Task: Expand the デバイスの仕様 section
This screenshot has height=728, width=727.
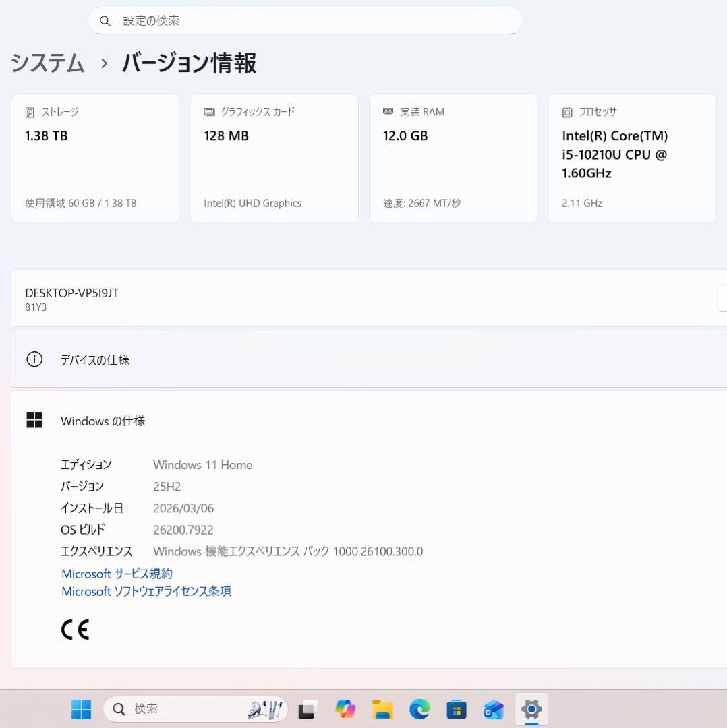Action: (369, 359)
